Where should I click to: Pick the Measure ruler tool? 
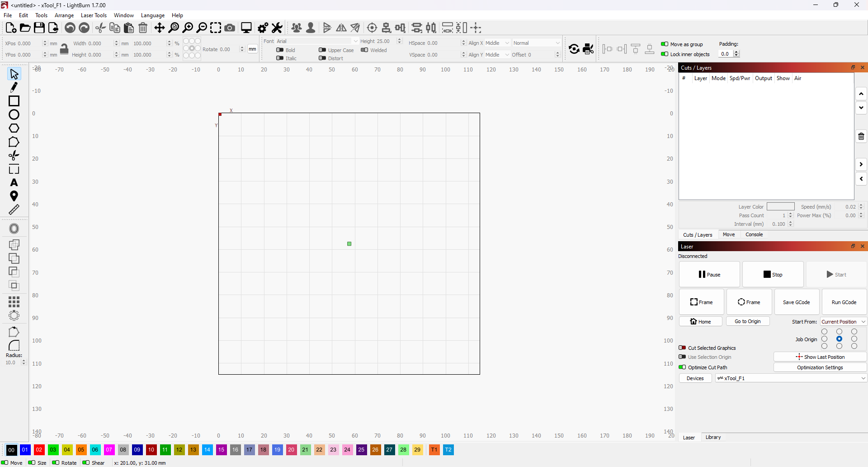14,210
